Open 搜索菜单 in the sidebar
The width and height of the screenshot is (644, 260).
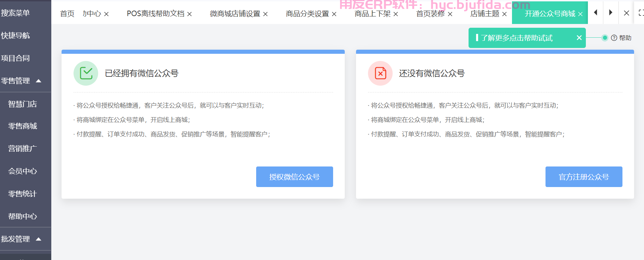pyautogui.click(x=15, y=13)
